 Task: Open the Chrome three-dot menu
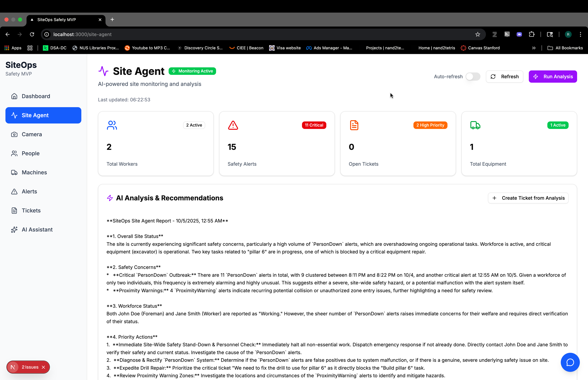pyautogui.click(x=580, y=34)
